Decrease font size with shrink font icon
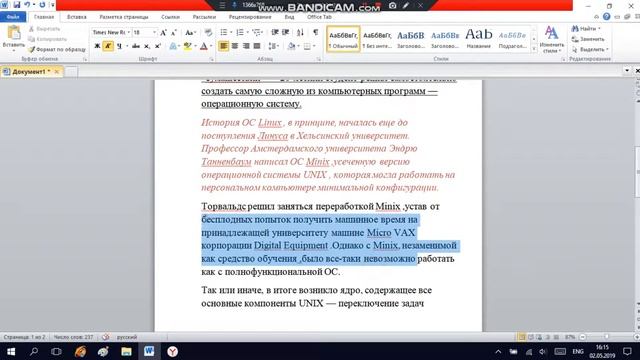The width and height of the screenshot is (640, 360). pos(174,32)
